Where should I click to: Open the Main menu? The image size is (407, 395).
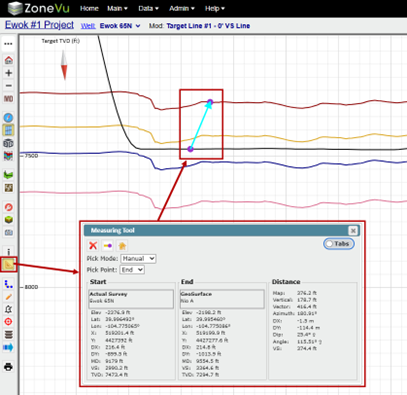117,8
